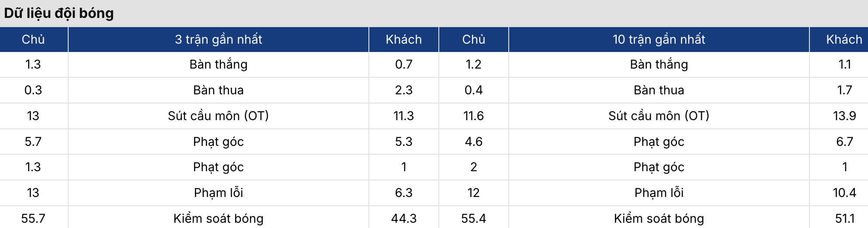Click "Kiểm soát bóng" under 10 trận gần nhất

click(659, 218)
